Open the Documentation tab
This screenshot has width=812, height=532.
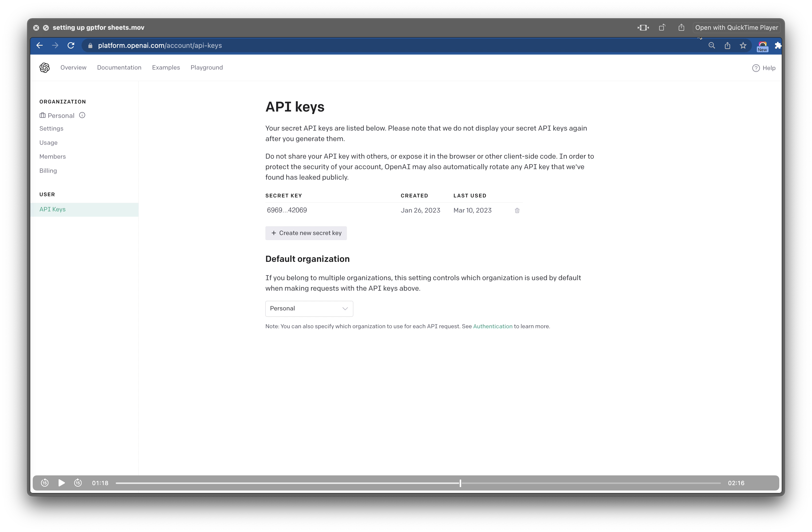pos(119,68)
